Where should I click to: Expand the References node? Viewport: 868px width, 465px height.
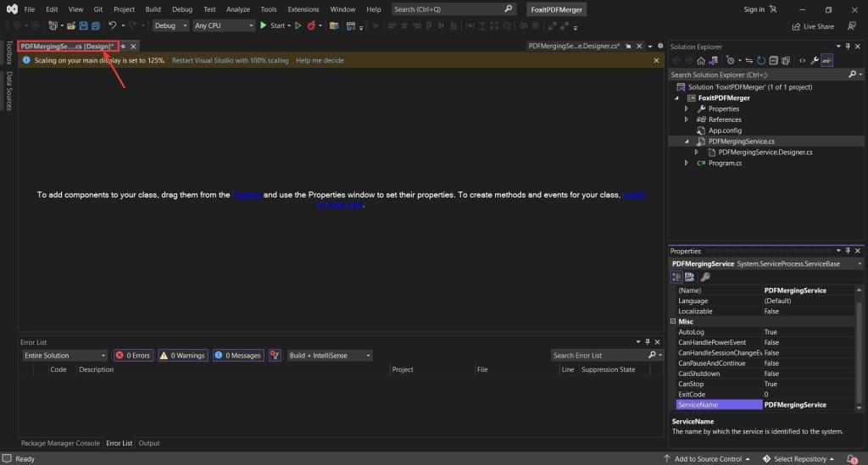click(687, 119)
